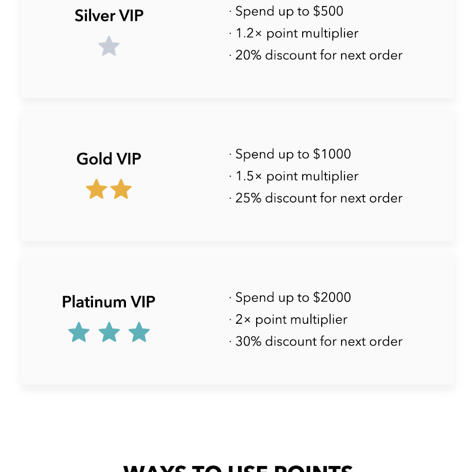Click "20% discount for next order"
Viewport: 476px width, 472px height.
tap(318, 55)
